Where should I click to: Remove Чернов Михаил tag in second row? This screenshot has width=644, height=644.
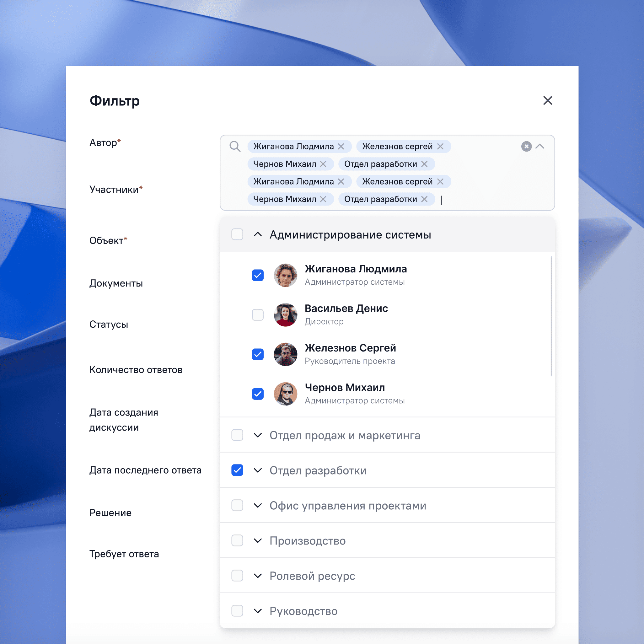coord(323,164)
